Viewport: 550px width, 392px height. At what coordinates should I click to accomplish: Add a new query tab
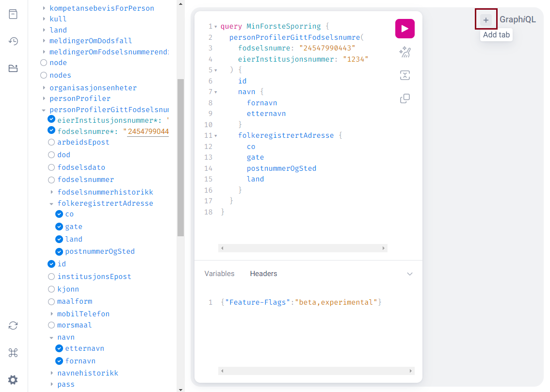pyautogui.click(x=486, y=20)
